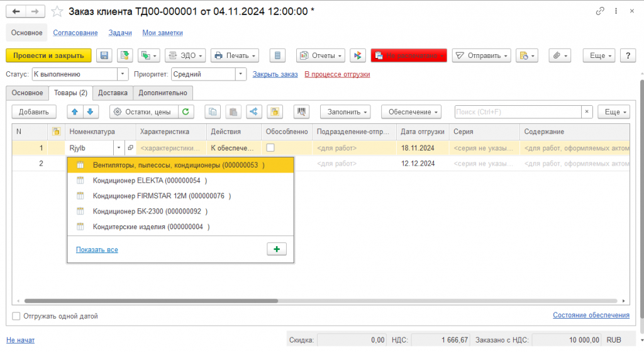644x352 pixels.
Task: Open the Состояние обеспечения link
Action: tap(591, 315)
